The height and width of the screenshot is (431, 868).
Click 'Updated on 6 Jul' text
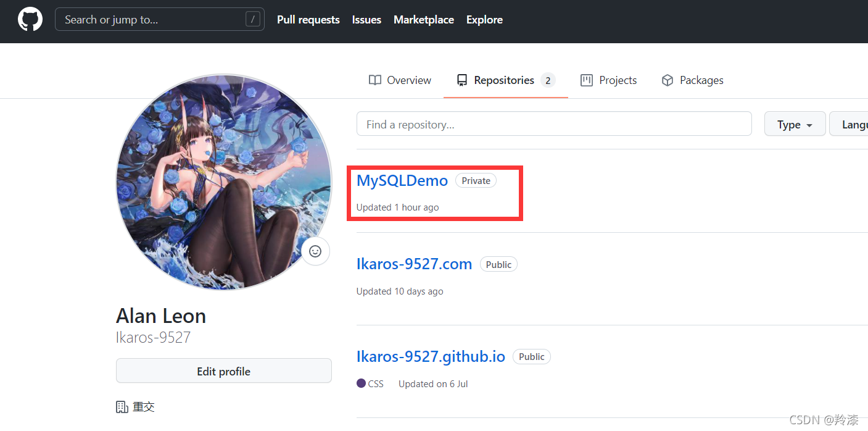433,384
